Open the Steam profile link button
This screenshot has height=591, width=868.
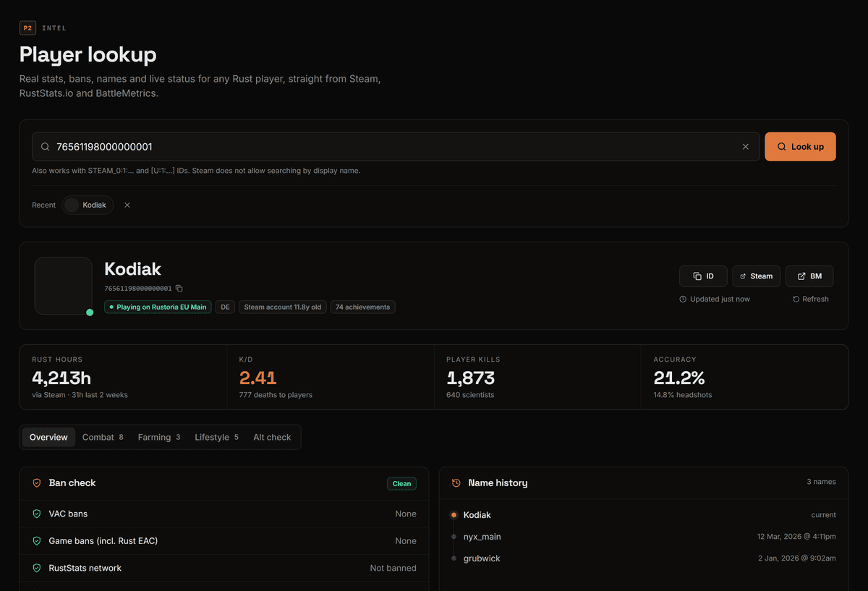coord(756,276)
